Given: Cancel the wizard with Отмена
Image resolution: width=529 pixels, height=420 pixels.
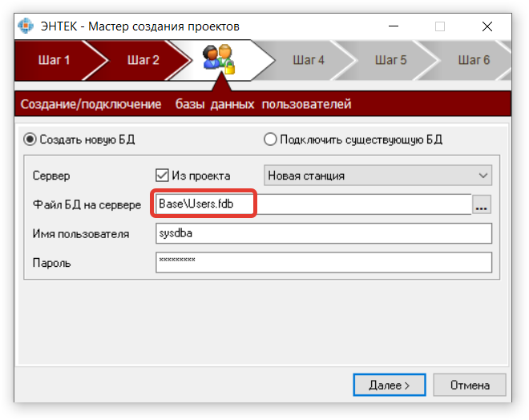Looking at the screenshot, I should [x=470, y=385].
